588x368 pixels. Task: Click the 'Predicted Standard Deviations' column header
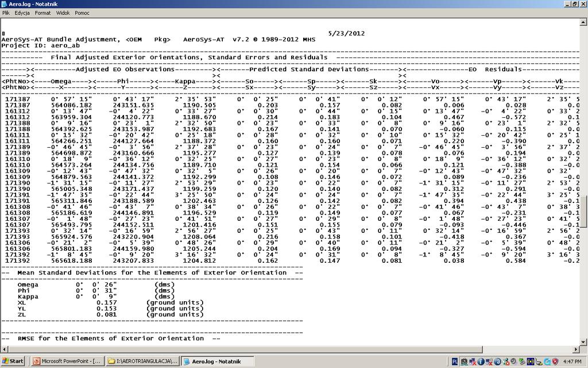[309, 70]
